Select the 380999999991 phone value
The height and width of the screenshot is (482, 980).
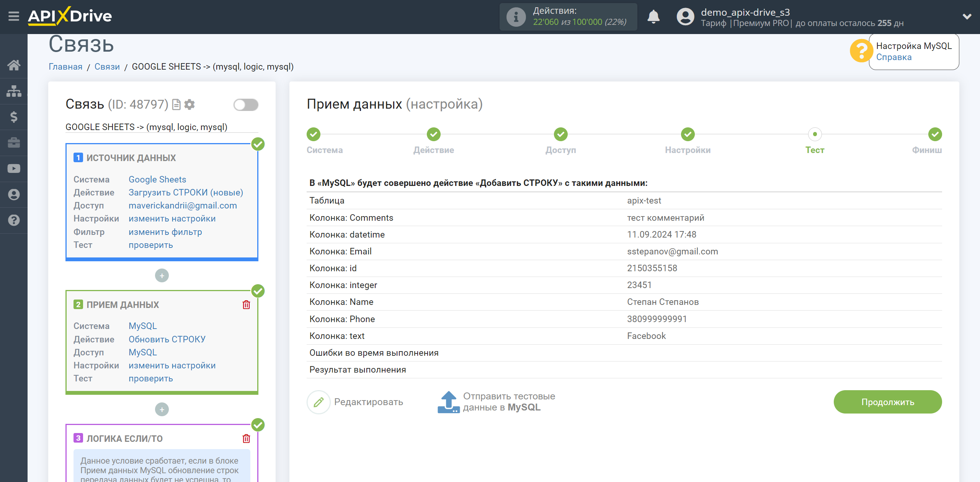(x=657, y=319)
